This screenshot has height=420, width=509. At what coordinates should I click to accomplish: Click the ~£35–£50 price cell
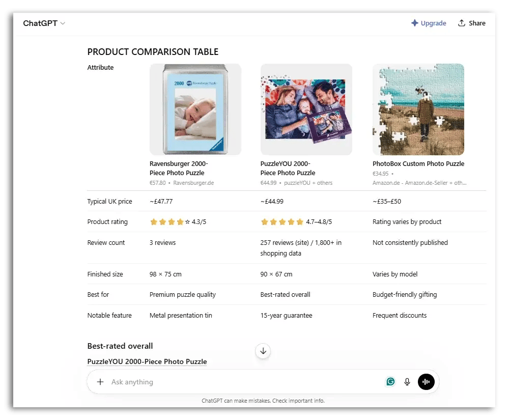(x=387, y=201)
